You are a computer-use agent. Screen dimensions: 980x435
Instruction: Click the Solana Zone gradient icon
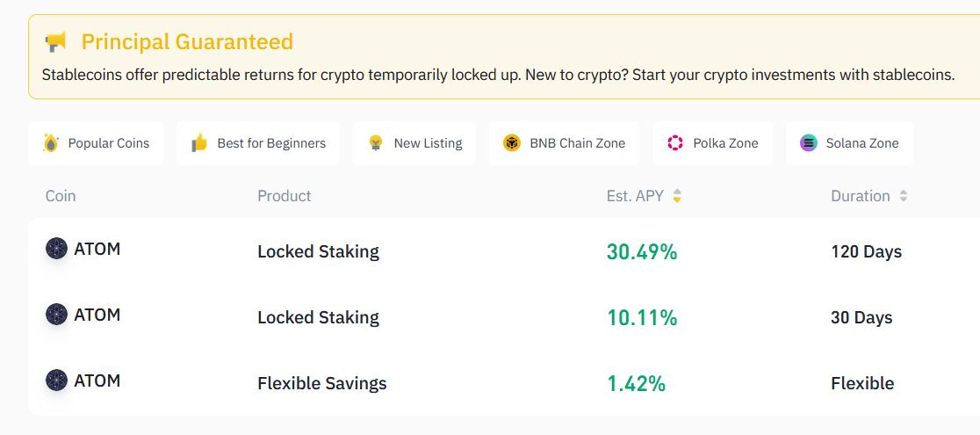click(809, 142)
